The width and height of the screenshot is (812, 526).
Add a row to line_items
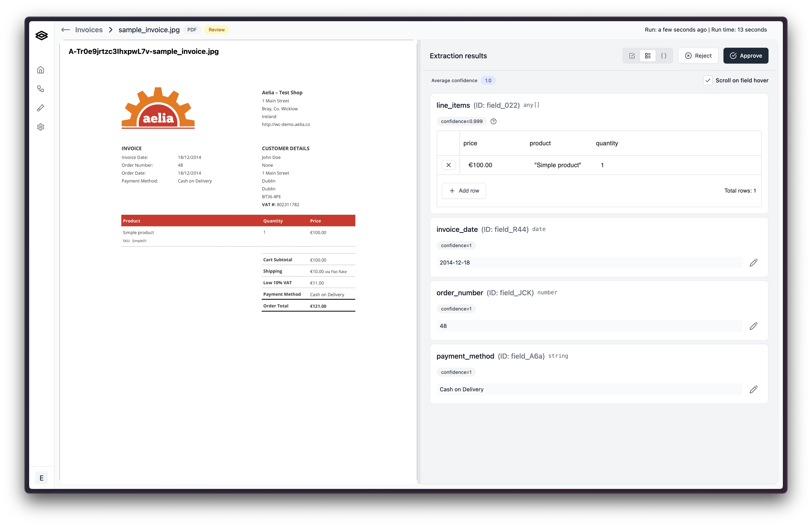coord(464,191)
